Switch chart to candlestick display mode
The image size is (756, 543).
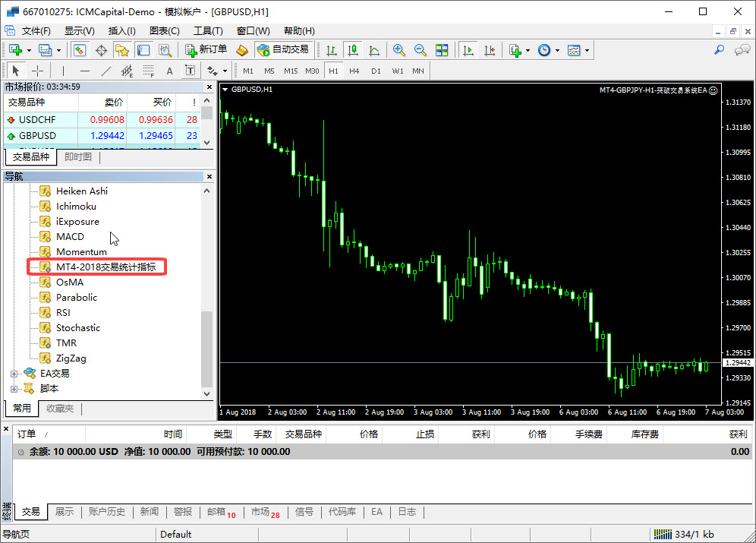coord(352,50)
